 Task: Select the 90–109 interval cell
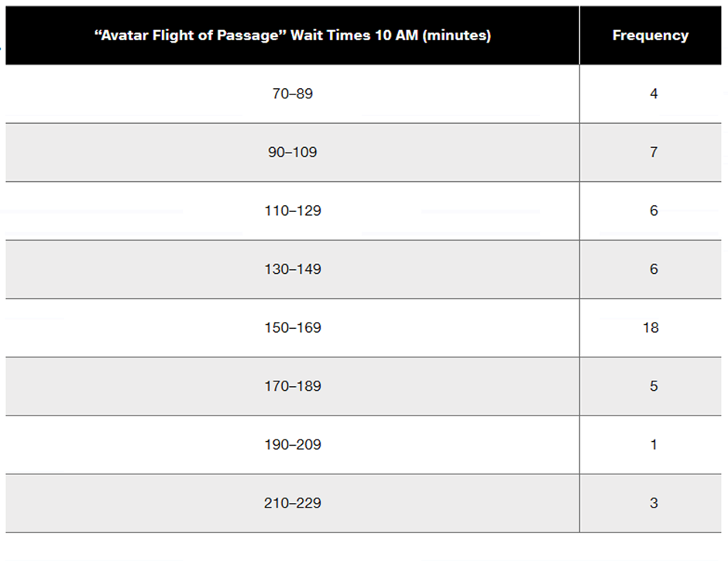tap(293, 152)
